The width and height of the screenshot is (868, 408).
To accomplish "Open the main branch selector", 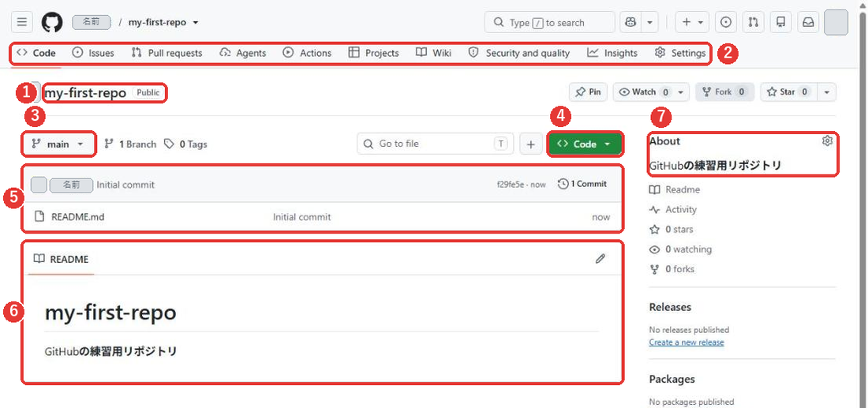I will (58, 144).
